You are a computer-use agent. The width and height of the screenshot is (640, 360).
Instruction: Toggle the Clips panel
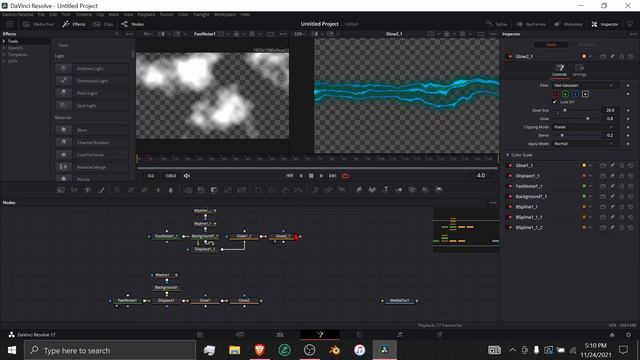coord(103,24)
